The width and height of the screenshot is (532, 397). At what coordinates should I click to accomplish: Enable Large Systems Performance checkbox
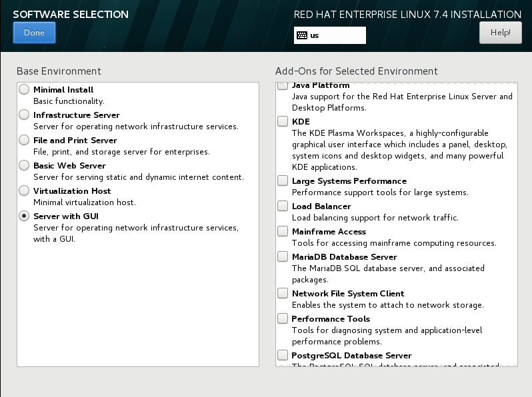click(283, 181)
